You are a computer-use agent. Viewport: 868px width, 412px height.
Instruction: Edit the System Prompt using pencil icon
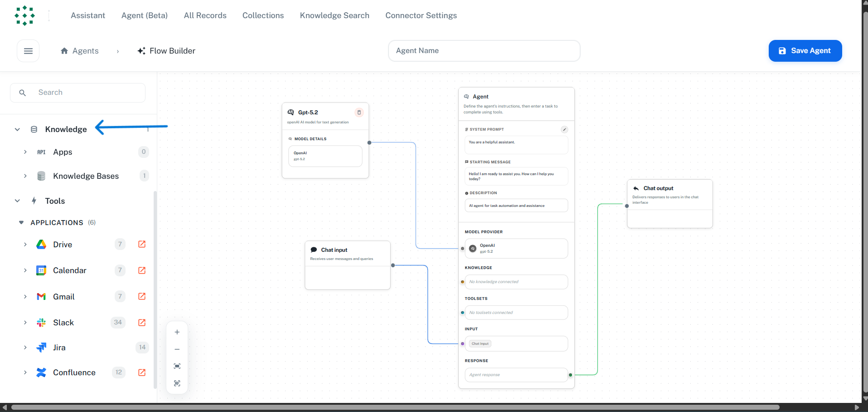click(x=564, y=129)
